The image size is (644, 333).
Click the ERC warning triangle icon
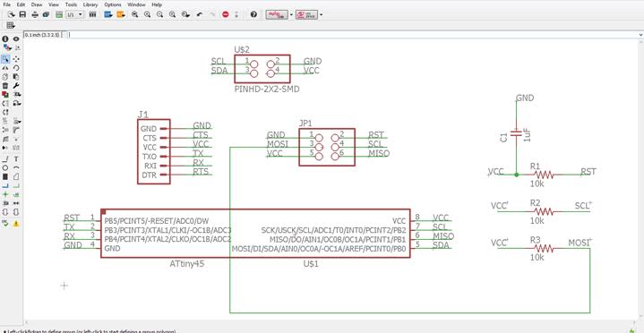pyautogui.click(x=16, y=224)
